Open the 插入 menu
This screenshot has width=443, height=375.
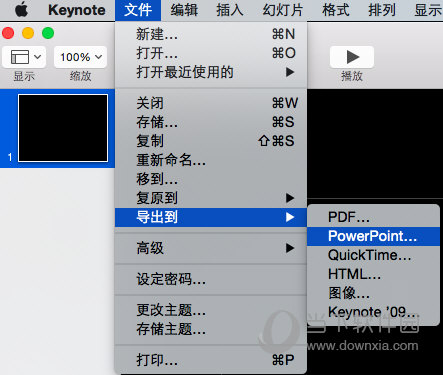coord(230,10)
